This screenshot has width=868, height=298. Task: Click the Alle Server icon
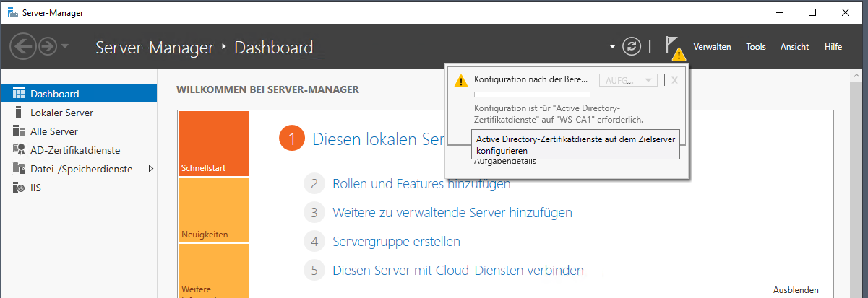click(19, 131)
